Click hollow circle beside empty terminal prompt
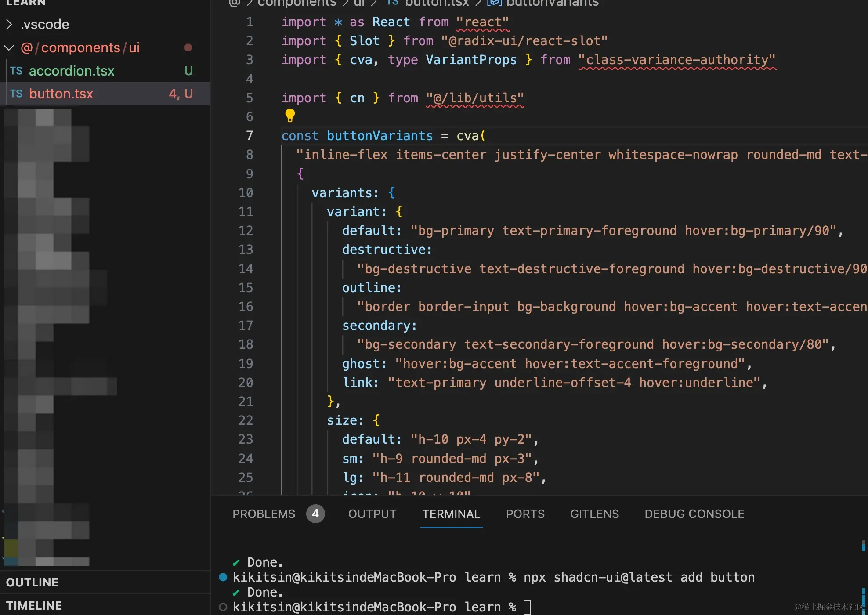This screenshot has height=615, width=868. click(223, 607)
